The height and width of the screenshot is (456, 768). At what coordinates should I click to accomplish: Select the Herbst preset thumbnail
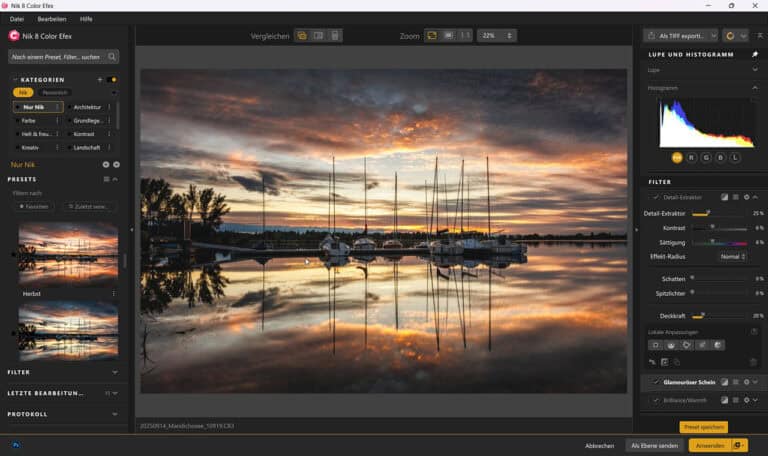[x=68, y=253]
